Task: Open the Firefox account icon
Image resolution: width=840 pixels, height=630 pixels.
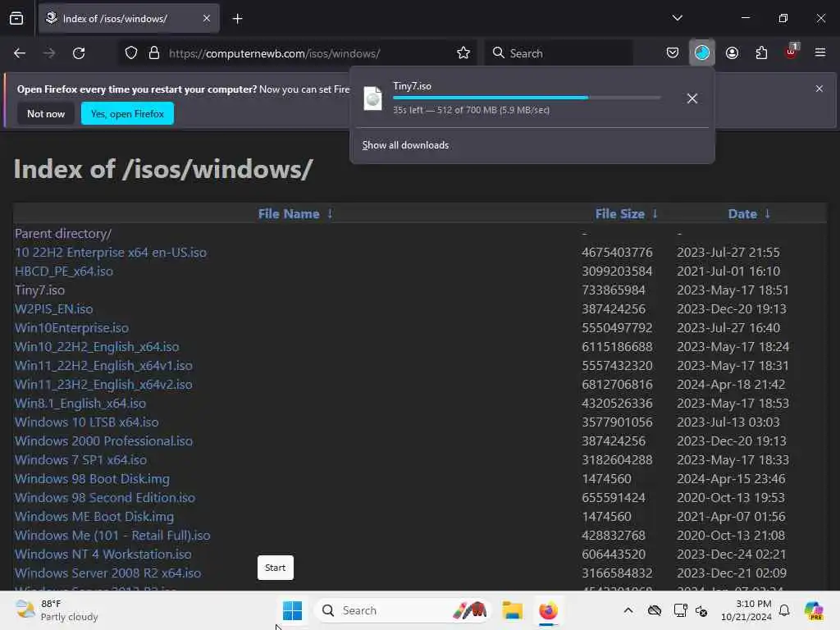Action: [x=732, y=53]
